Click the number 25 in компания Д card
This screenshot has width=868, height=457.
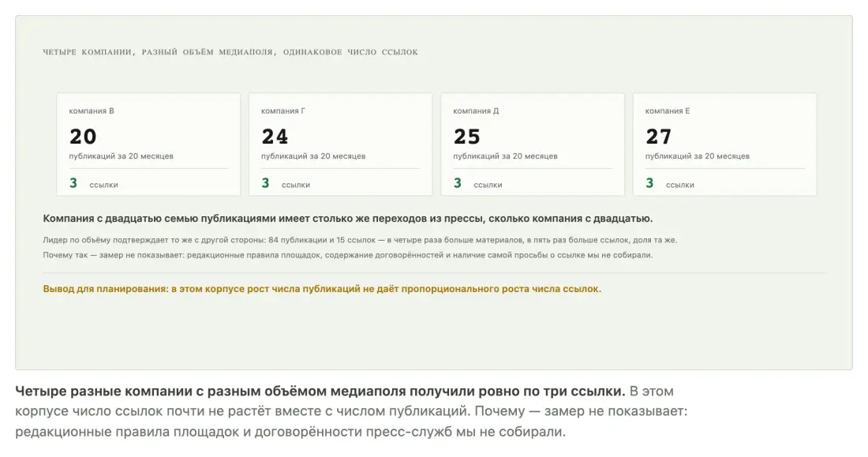click(467, 137)
